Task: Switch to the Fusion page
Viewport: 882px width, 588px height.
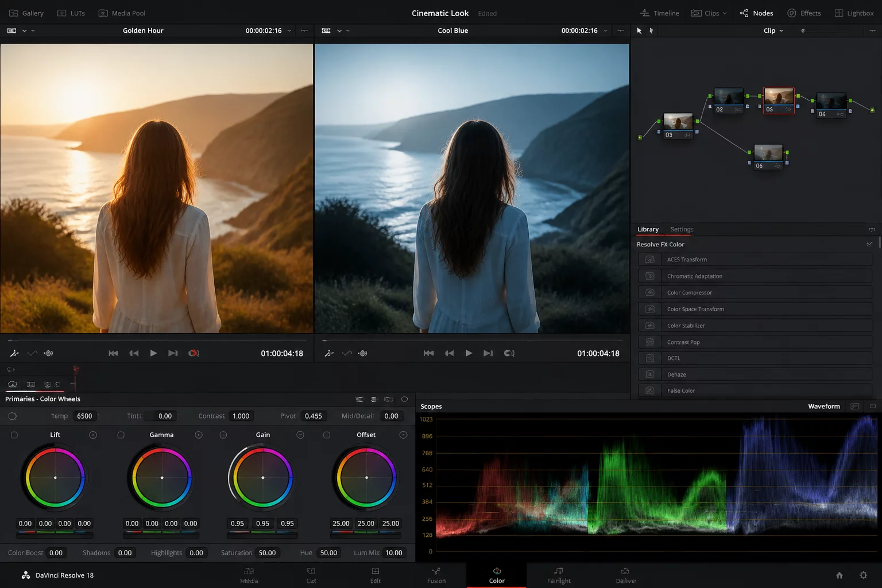Action: pyautogui.click(x=436, y=575)
